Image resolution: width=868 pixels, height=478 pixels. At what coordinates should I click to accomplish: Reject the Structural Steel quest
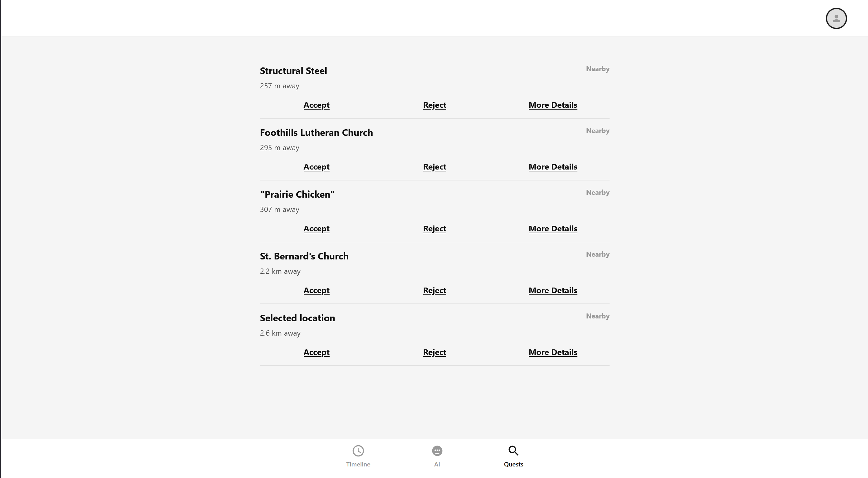435,105
